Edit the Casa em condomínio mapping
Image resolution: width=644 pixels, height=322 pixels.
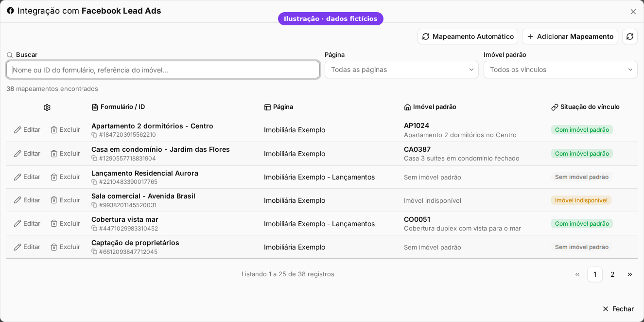tap(27, 154)
